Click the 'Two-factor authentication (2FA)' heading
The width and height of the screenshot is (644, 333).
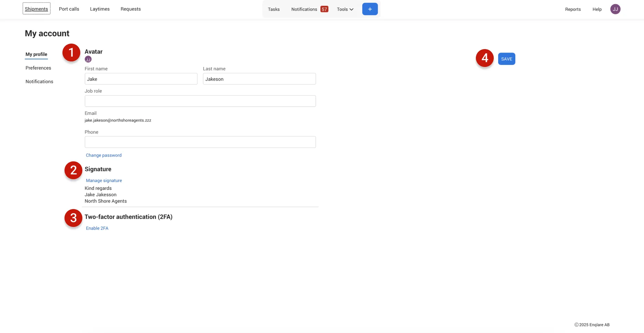(129, 217)
